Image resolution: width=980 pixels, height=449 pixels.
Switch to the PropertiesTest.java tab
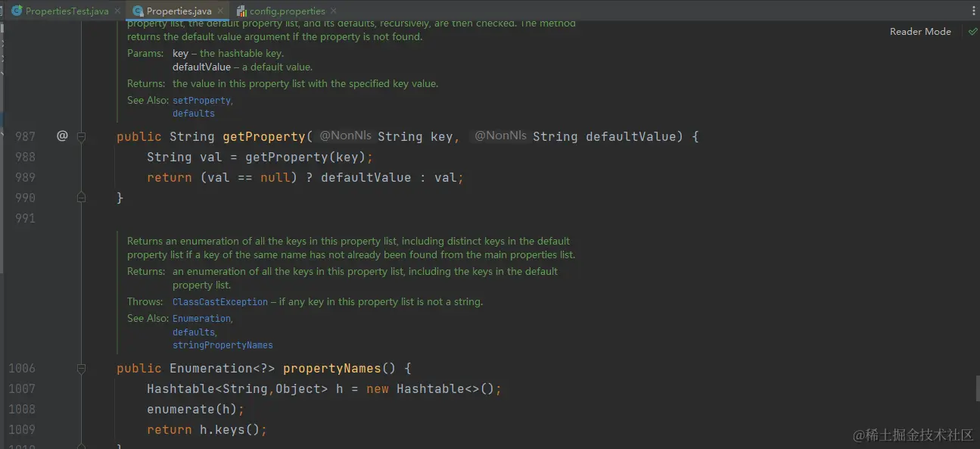67,11
